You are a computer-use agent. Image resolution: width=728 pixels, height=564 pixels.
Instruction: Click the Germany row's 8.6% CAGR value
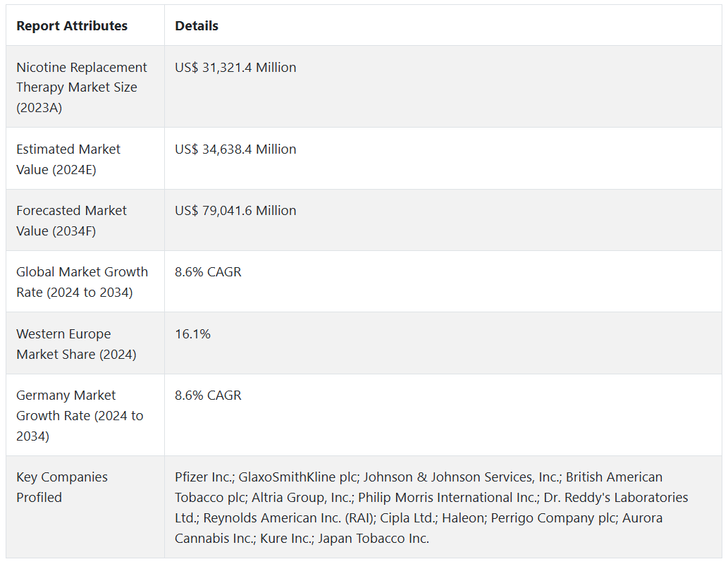(208, 396)
